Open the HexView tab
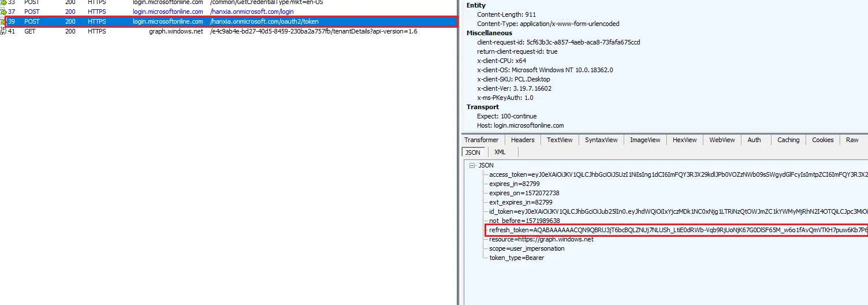This screenshot has height=305, width=868. (x=685, y=140)
